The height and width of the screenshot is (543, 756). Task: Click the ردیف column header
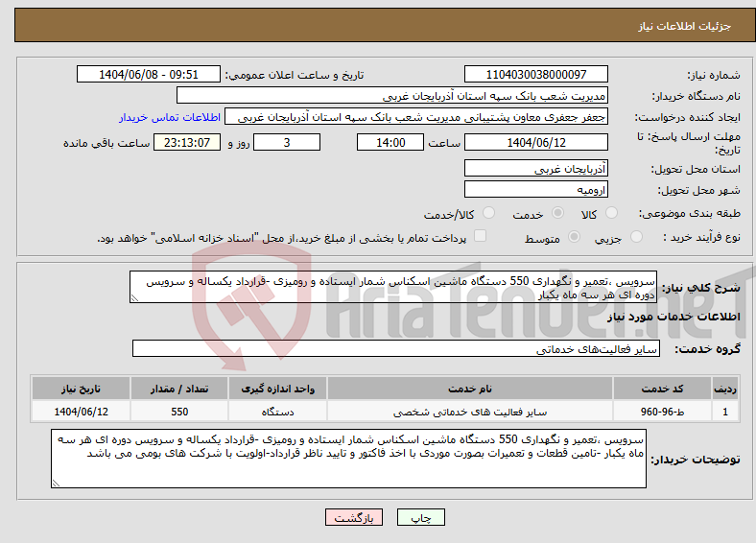click(725, 389)
